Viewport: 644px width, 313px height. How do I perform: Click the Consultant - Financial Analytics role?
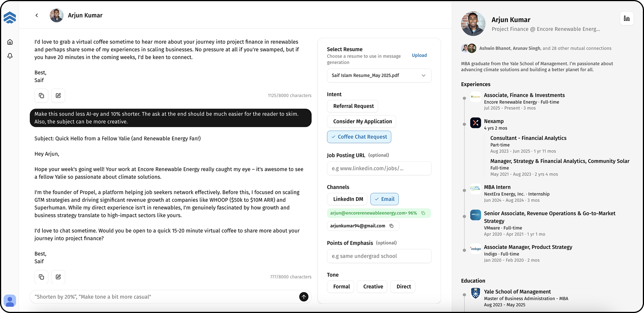pos(528,138)
